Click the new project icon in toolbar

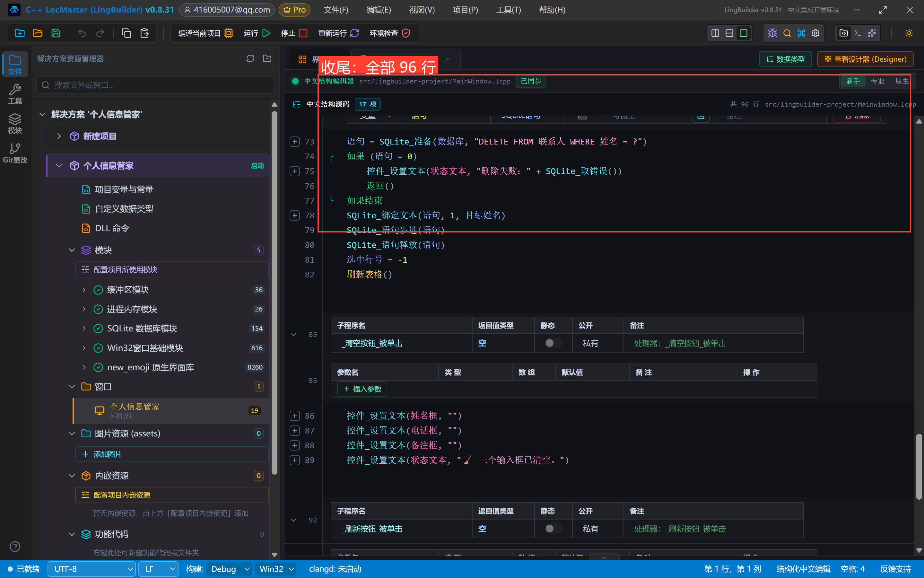pyautogui.click(x=20, y=33)
